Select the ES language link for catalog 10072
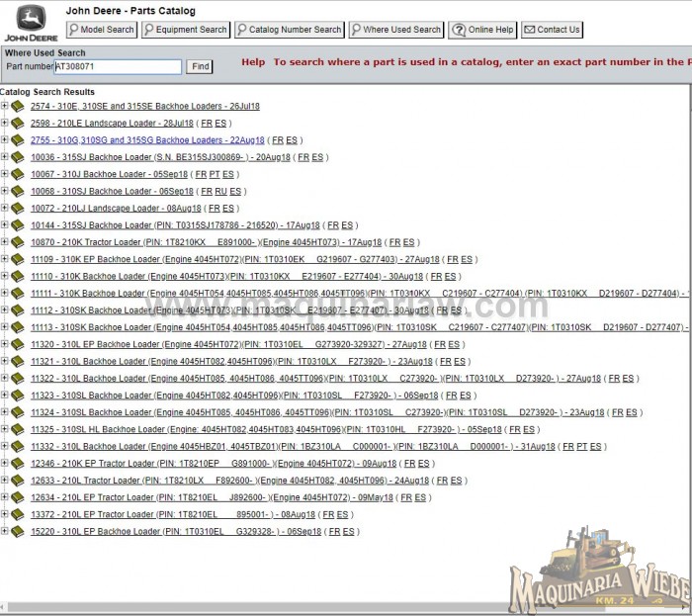 [x=229, y=209]
